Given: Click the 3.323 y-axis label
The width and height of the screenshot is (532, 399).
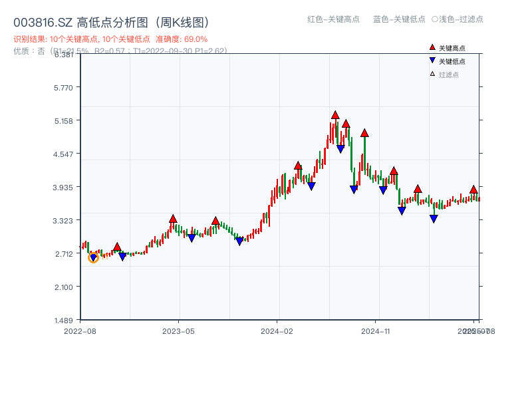Looking at the screenshot, I should 63,221.
